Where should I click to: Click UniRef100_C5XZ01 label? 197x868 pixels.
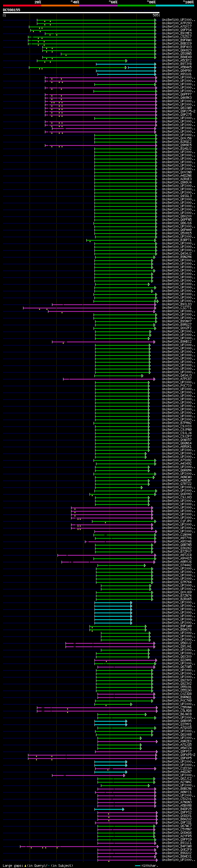pos(177,799)
